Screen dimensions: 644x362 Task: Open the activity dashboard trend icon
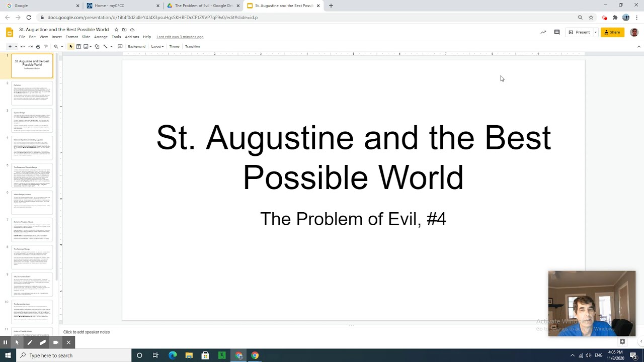tap(543, 32)
